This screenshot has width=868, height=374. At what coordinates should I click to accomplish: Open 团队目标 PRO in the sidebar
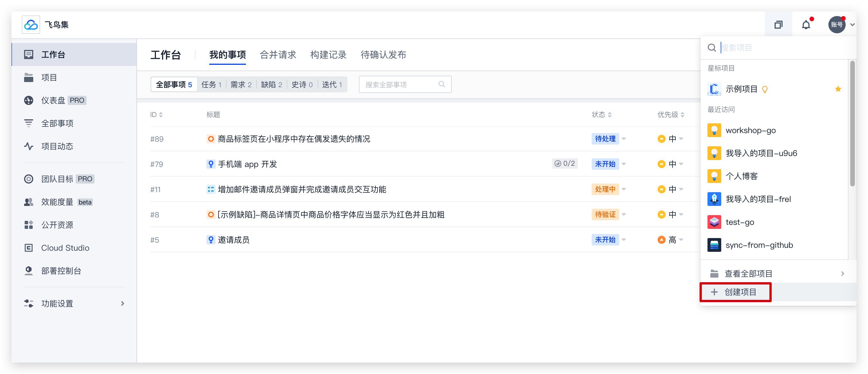coord(74,179)
